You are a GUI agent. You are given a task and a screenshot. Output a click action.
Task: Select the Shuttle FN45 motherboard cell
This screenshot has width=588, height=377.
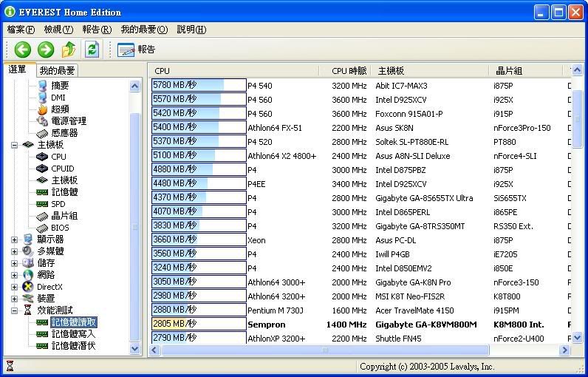pos(398,339)
